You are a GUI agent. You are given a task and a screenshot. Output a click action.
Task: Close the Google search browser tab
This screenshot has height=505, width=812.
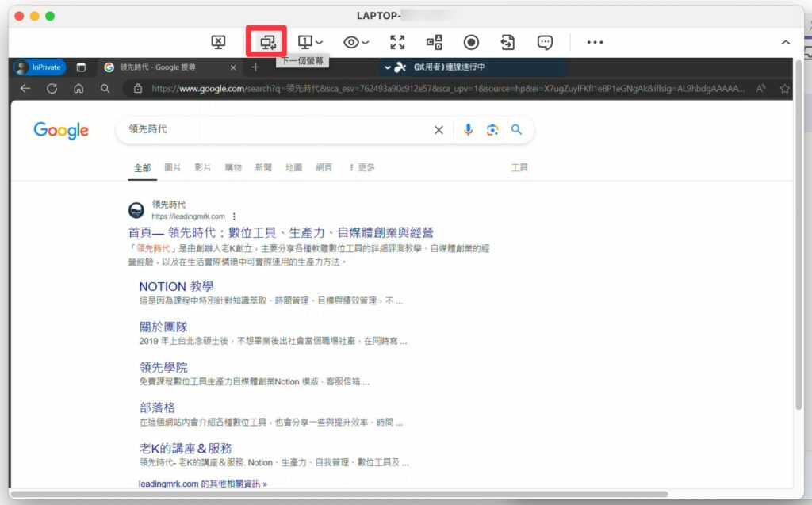[x=233, y=67]
